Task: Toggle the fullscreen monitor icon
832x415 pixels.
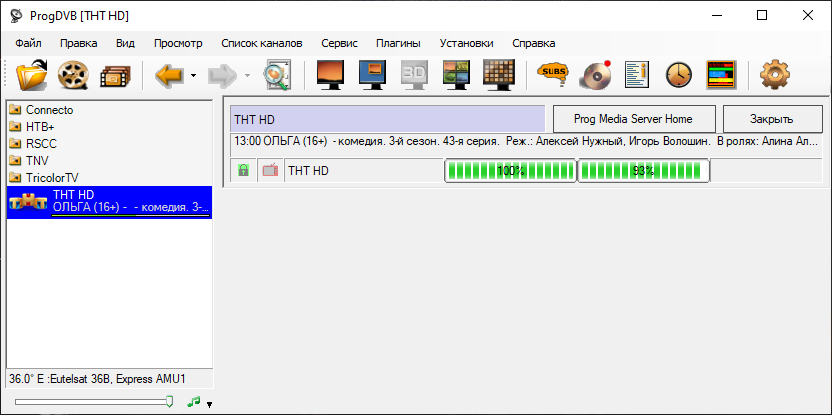Action: [x=330, y=75]
